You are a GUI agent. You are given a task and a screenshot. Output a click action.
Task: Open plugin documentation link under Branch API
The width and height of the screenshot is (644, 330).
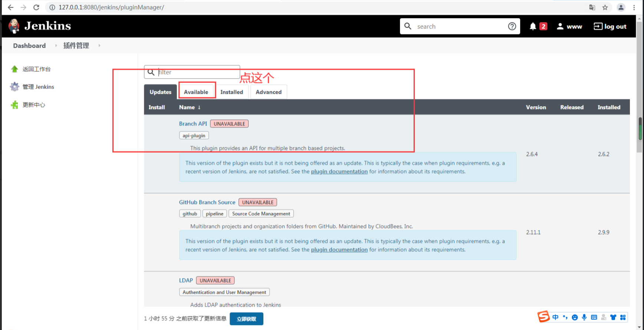[339, 171]
